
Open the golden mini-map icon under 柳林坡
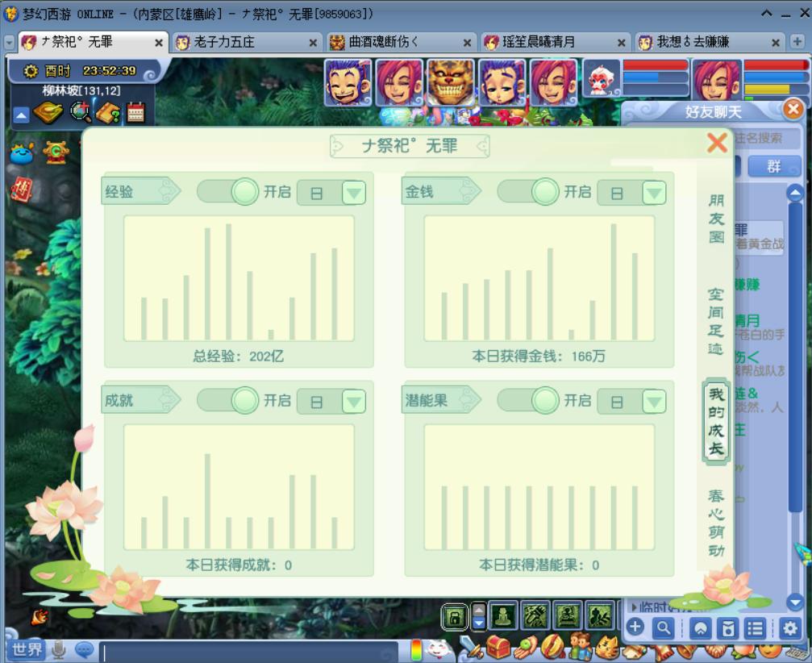coord(48,112)
